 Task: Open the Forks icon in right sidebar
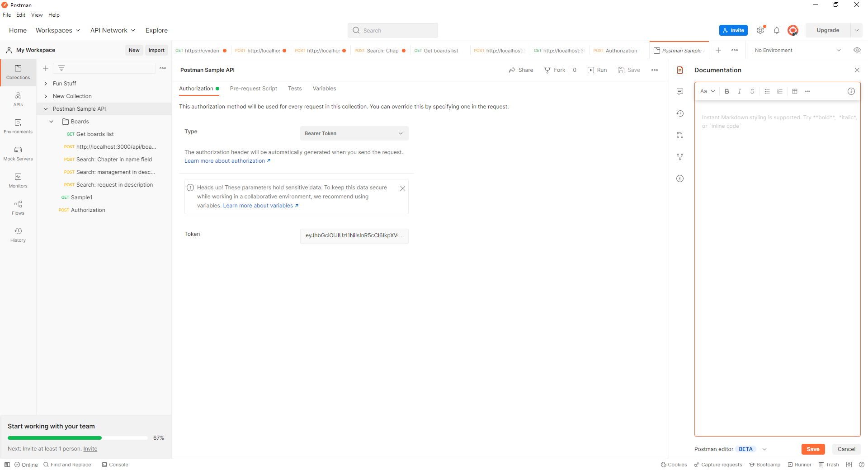pos(680,157)
